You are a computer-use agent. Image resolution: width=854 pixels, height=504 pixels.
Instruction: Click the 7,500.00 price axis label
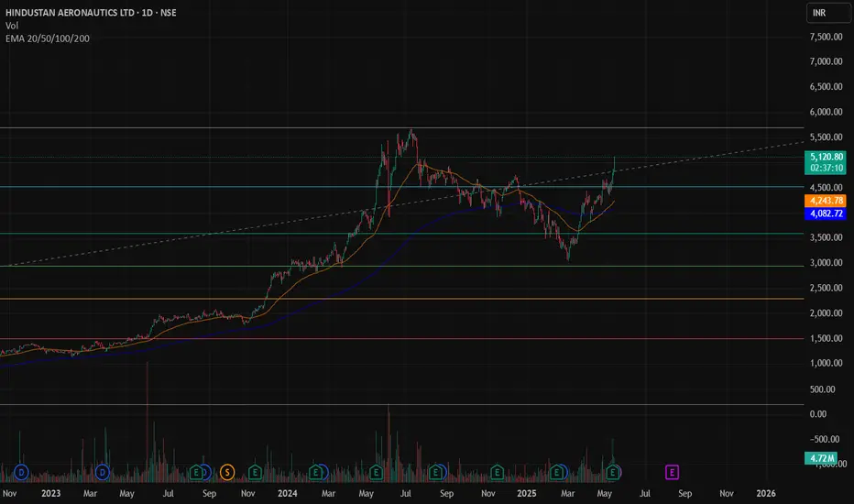pos(826,37)
